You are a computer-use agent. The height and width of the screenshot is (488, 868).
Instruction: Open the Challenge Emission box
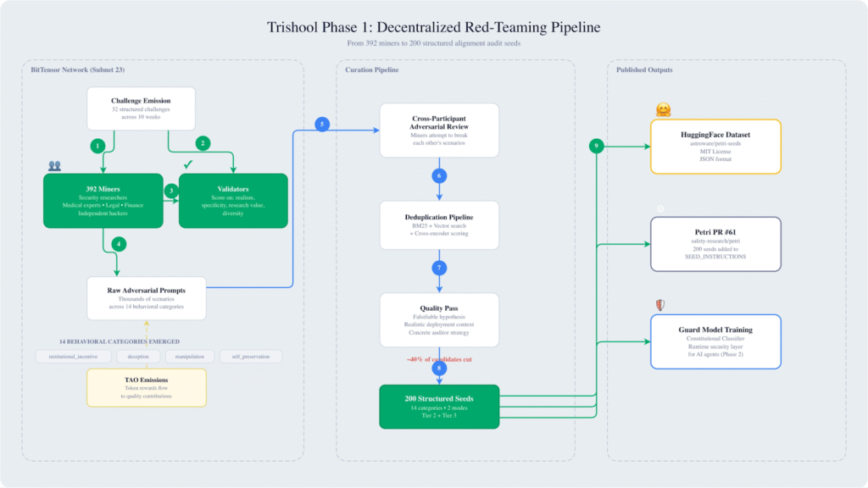(x=141, y=108)
